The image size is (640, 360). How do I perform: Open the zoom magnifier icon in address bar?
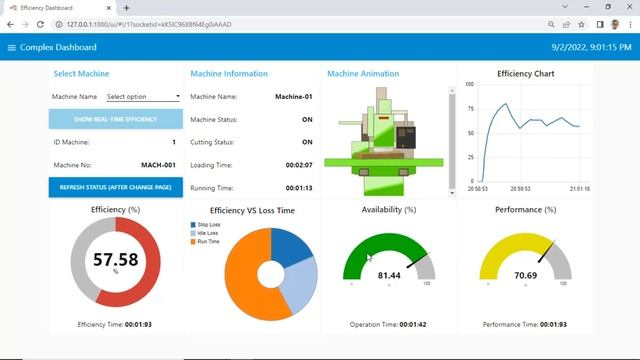coord(551,24)
